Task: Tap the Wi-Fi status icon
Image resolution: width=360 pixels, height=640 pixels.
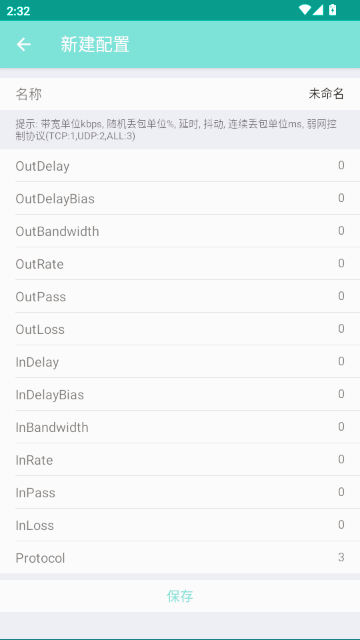Action: 304,10
